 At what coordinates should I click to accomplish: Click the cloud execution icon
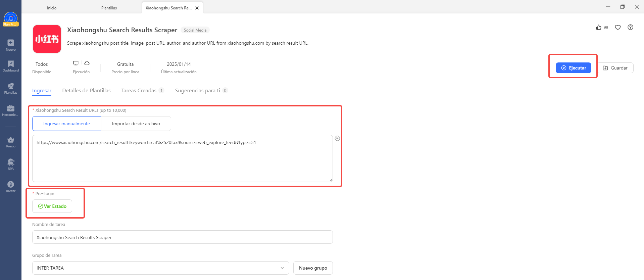pos(87,63)
